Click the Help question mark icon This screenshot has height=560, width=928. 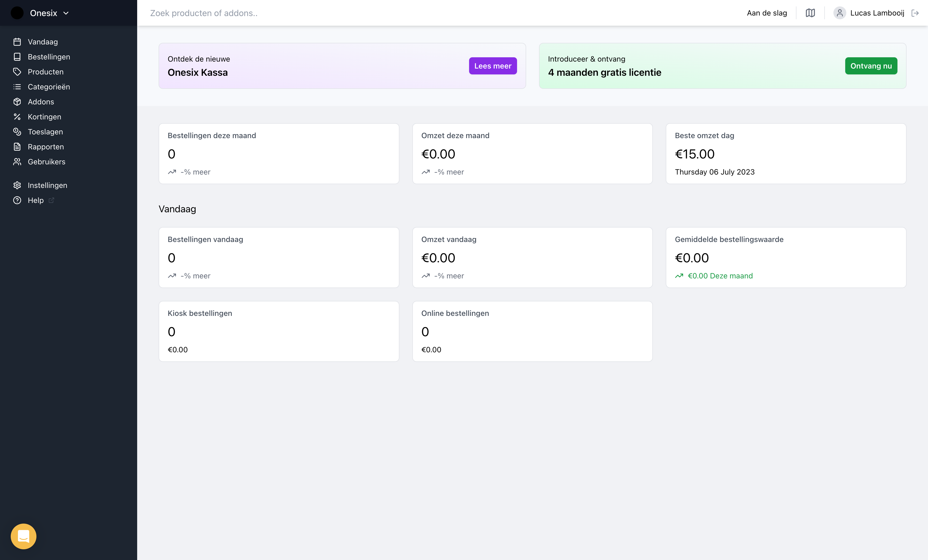click(x=17, y=200)
